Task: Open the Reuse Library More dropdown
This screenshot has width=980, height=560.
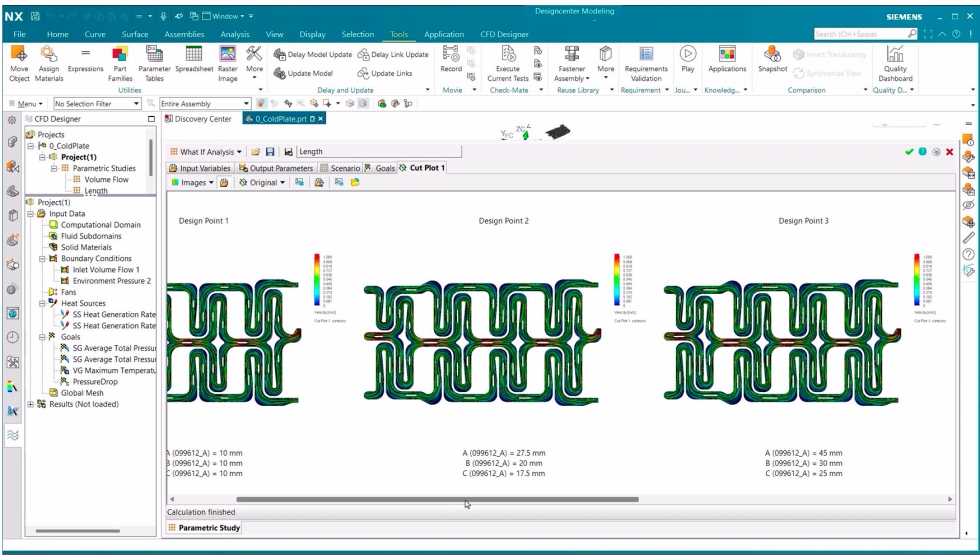Action: (x=605, y=62)
